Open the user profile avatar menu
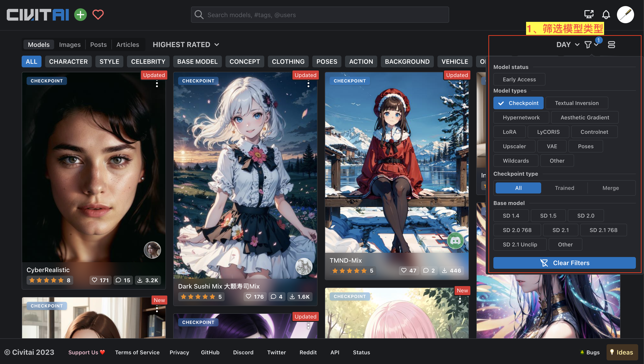Screen dimensions: 644x364 coord(625,14)
